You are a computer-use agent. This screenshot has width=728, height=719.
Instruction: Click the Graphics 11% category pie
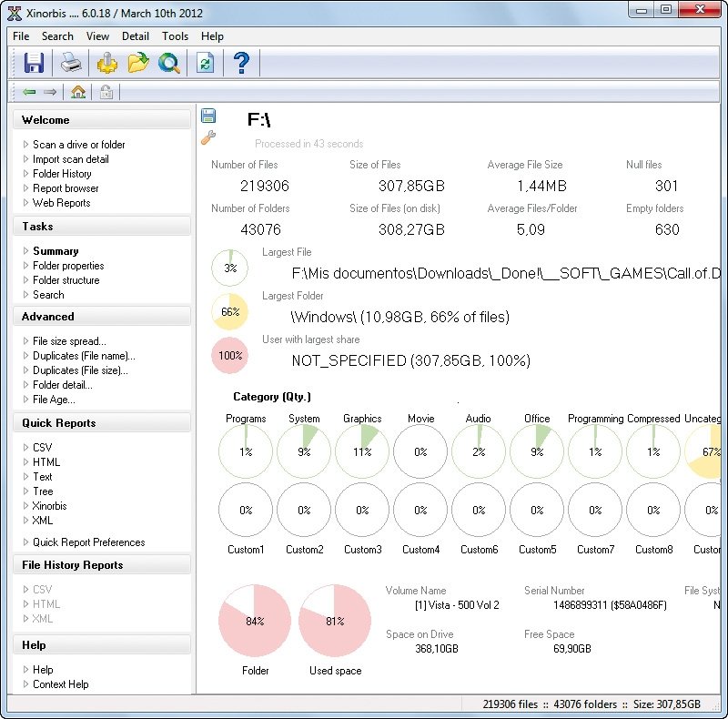click(x=362, y=451)
